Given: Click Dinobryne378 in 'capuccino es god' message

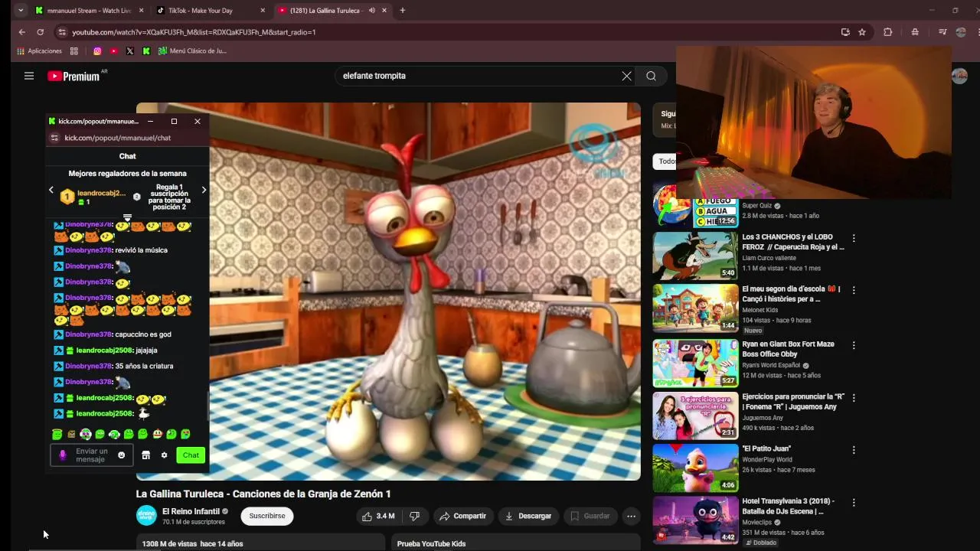Looking at the screenshot, I should pyautogui.click(x=89, y=334).
